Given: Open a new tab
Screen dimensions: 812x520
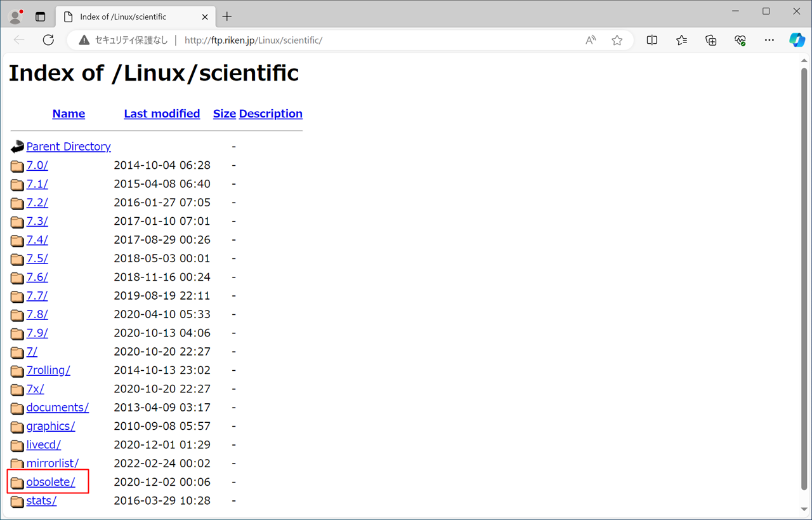Looking at the screenshot, I should (227, 17).
